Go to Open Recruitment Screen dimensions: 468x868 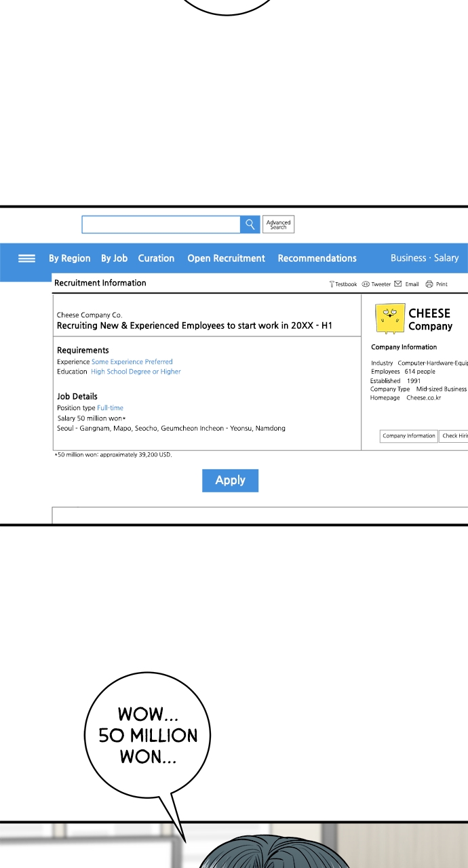pyautogui.click(x=226, y=258)
